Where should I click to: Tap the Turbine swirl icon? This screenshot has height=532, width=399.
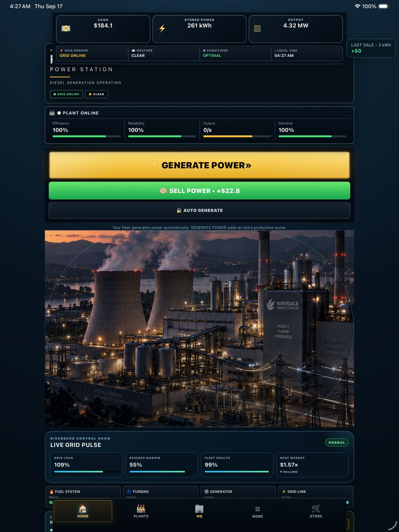point(129,491)
